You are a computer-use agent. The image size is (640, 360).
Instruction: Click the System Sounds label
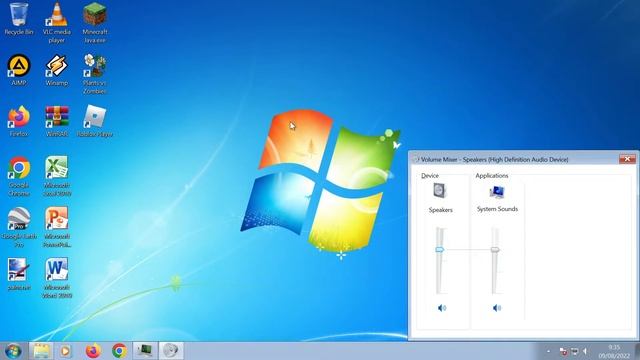[497, 209]
